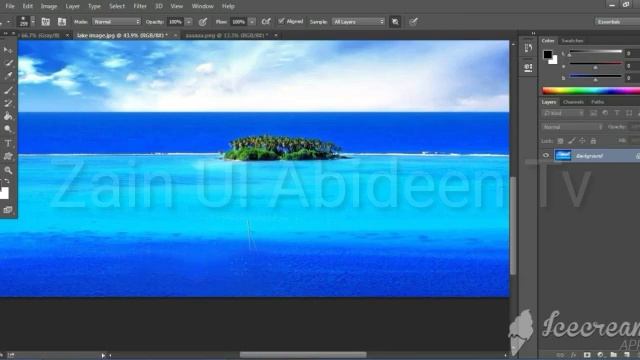Open the brush preset picker dropdown
The width and height of the screenshot is (640, 360).
point(33,22)
